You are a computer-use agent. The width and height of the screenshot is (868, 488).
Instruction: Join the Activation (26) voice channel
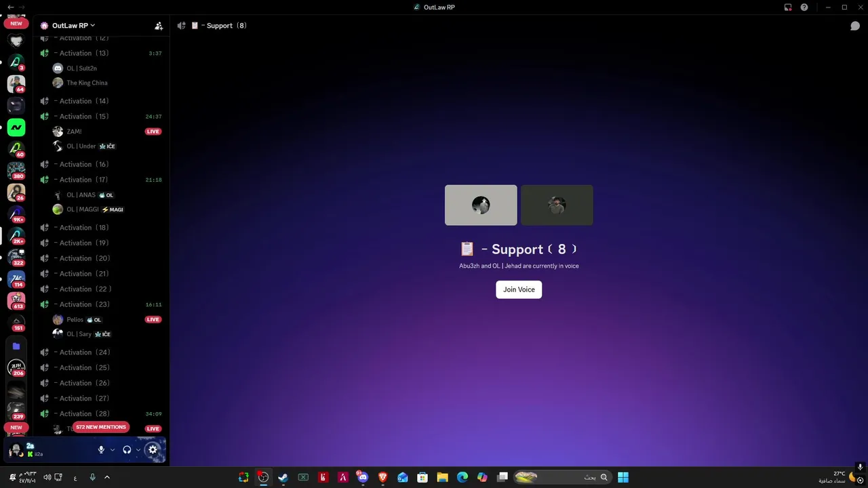pos(100,383)
